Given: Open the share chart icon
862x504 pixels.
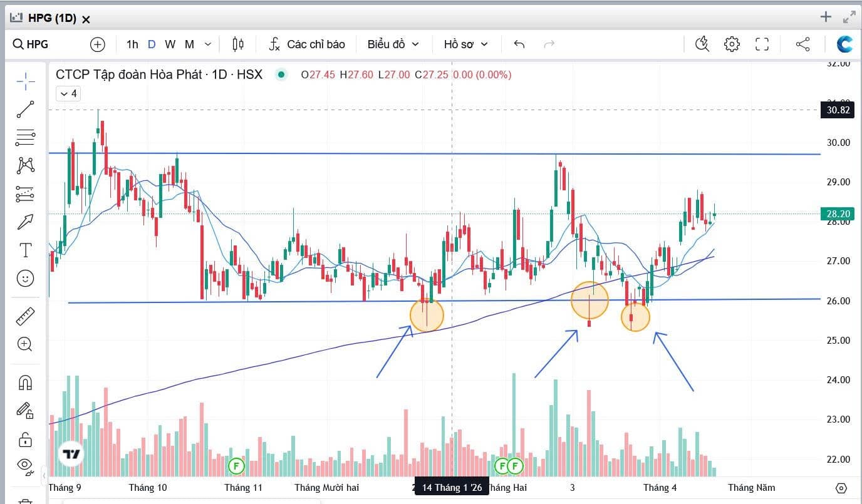Looking at the screenshot, I should (802, 44).
